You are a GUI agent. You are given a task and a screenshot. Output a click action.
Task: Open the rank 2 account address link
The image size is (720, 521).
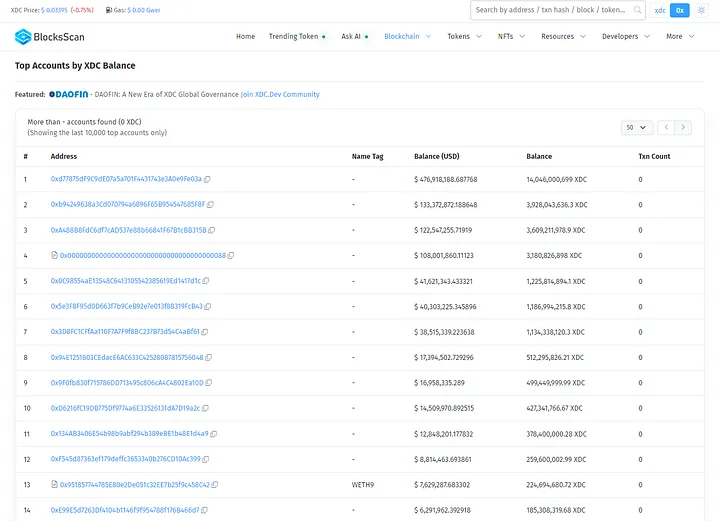pyautogui.click(x=127, y=204)
